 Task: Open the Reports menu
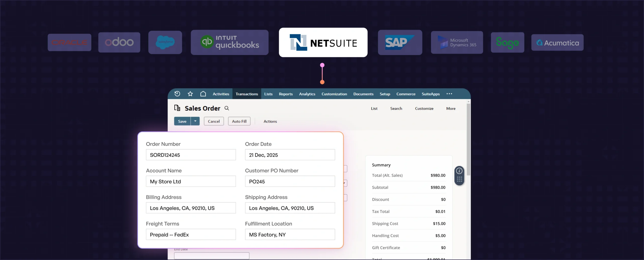286,94
